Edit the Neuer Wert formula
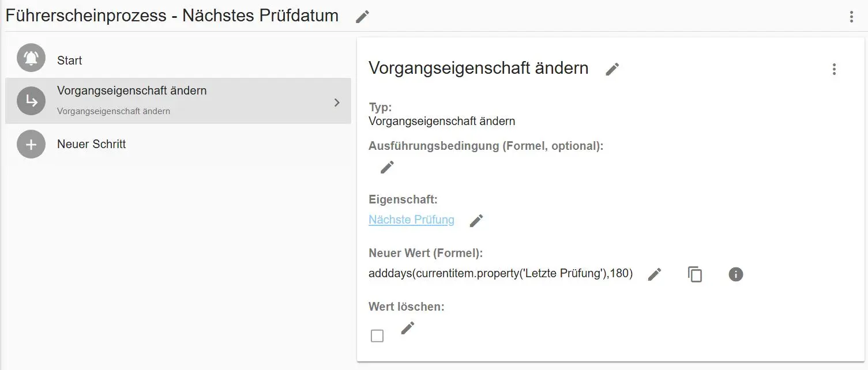Screen dimensions: 868x370 (654, 274)
